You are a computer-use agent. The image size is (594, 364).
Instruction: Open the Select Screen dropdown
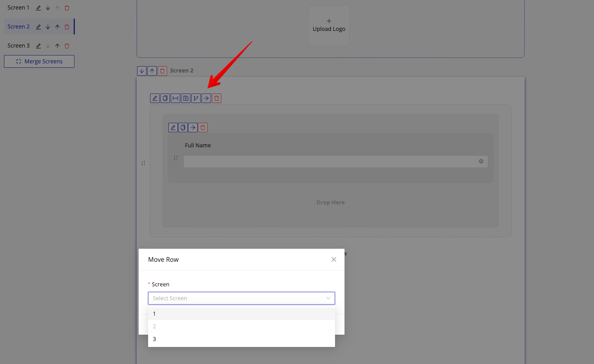[x=241, y=298]
